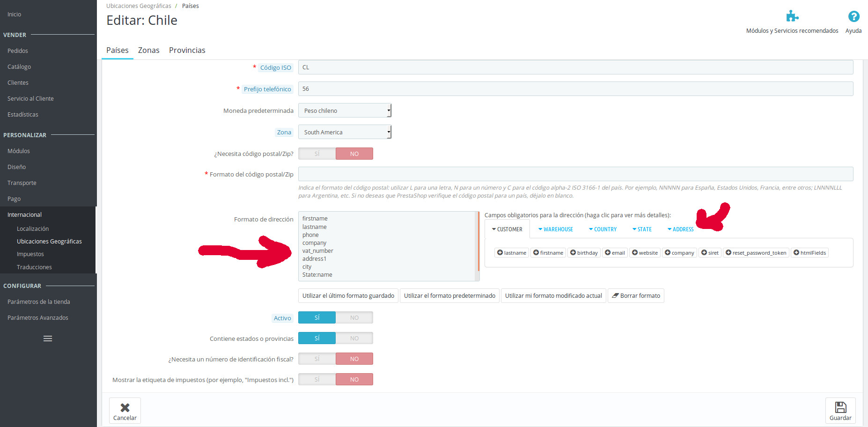Click Borrar formato eraser button
The image size is (868, 427).
636,296
